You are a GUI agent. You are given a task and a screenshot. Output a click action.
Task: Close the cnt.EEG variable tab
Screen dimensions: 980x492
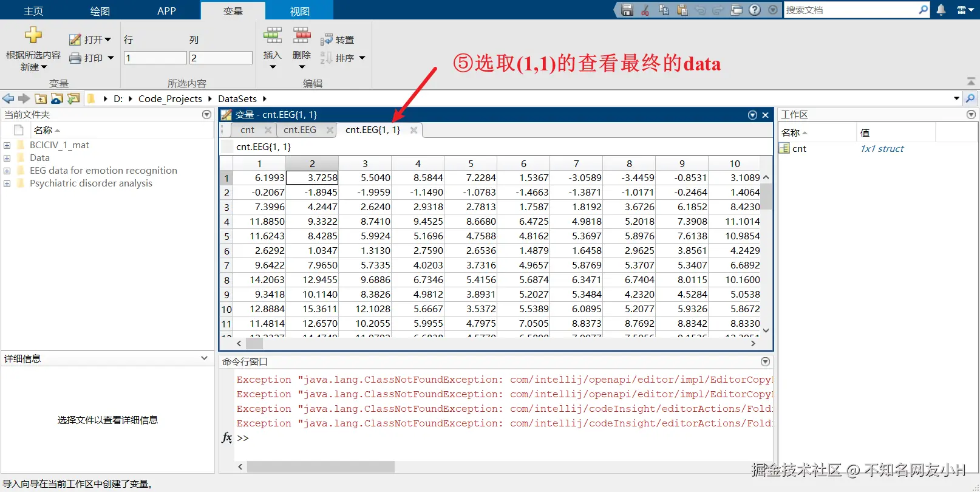[330, 130]
